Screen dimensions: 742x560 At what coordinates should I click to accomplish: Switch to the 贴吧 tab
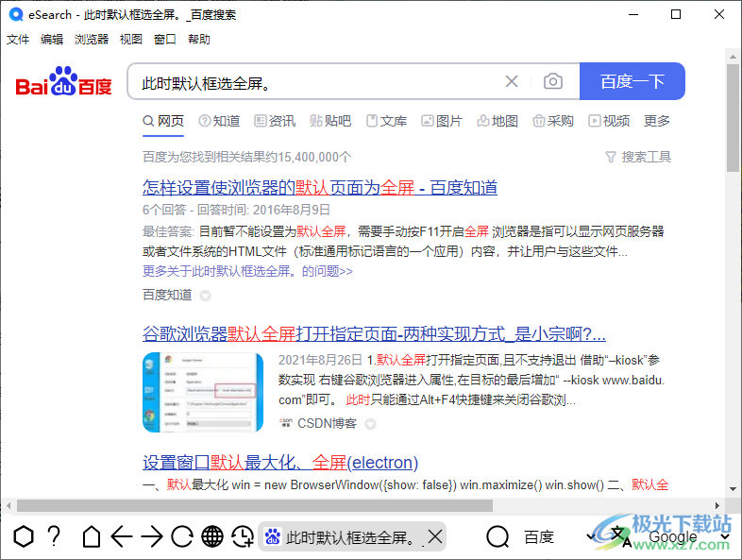click(330, 121)
